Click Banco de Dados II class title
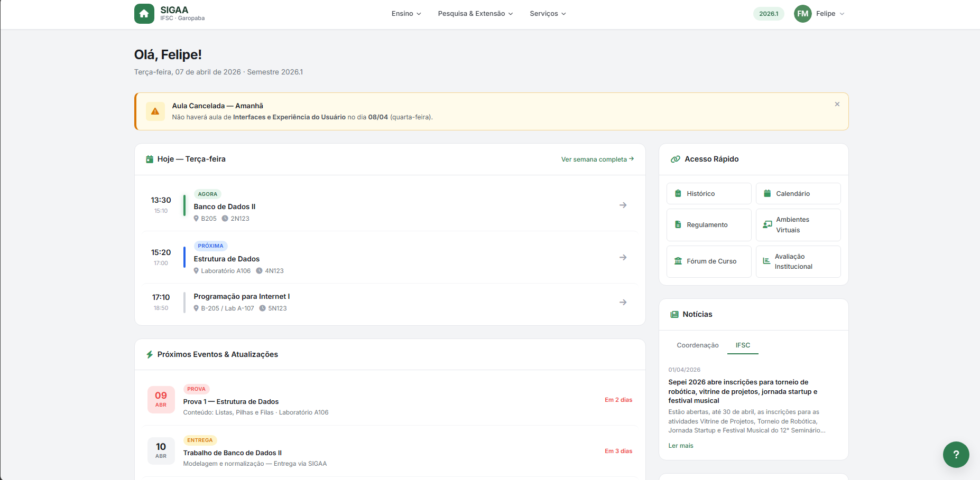This screenshot has height=480, width=980. coord(225,206)
